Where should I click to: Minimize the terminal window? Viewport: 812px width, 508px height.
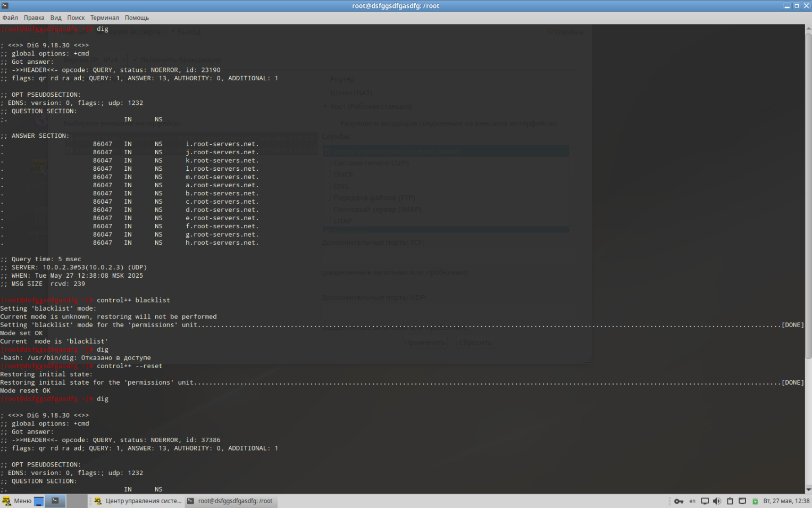787,6
